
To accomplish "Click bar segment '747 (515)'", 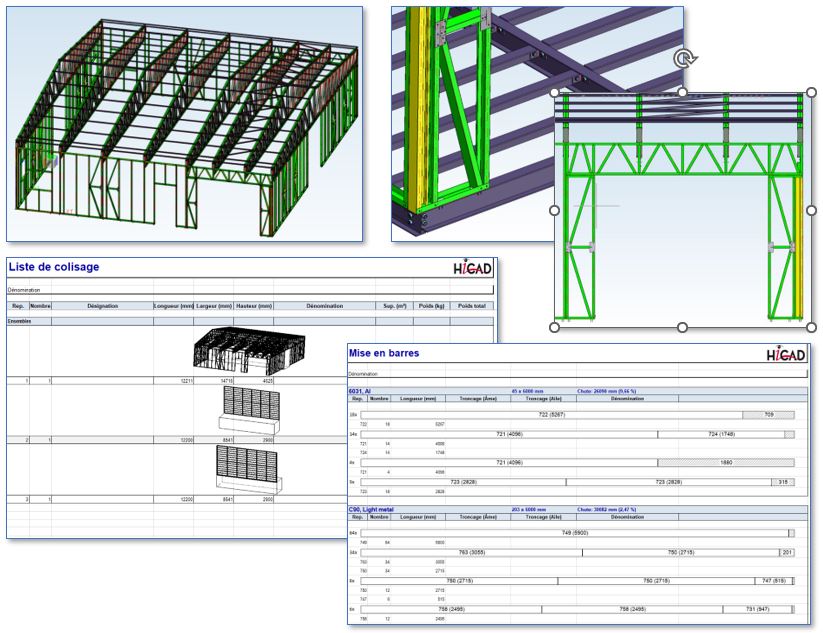I will coord(773,581).
